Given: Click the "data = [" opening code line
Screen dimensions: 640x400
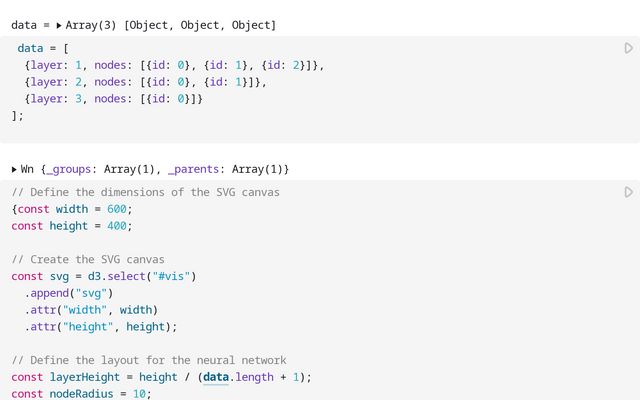Looking at the screenshot, I should point(44,48).
